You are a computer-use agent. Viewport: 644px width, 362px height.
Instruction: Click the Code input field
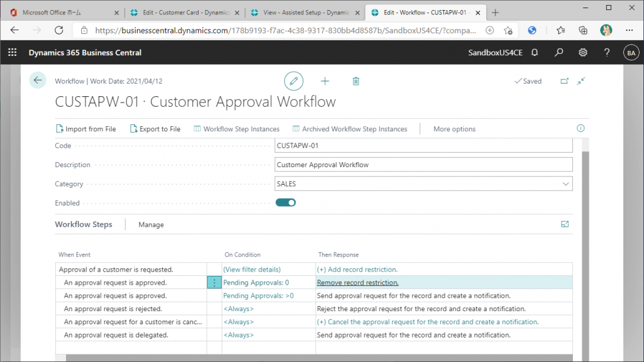pyautogui.click(x=423, y=146)
